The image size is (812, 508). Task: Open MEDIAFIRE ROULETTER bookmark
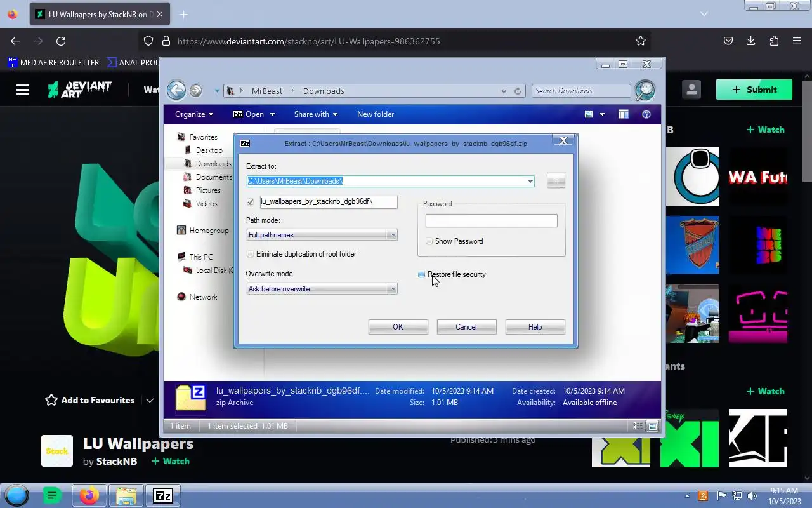tap(53, 62)
